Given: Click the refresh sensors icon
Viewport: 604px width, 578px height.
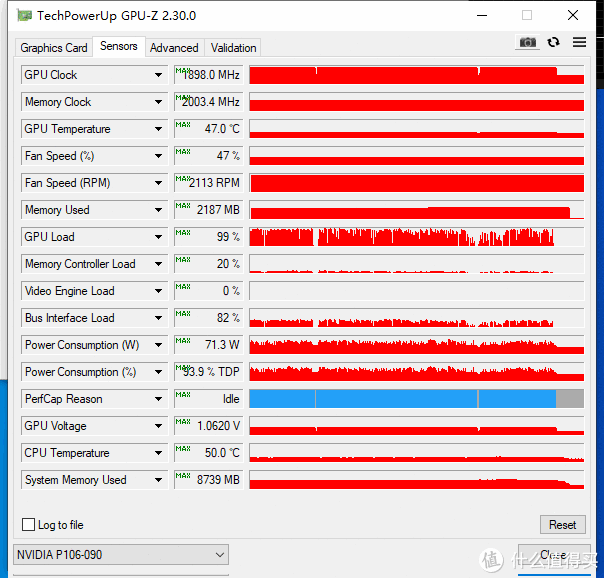Looking at the screenshot, I should tap(554, 42).
